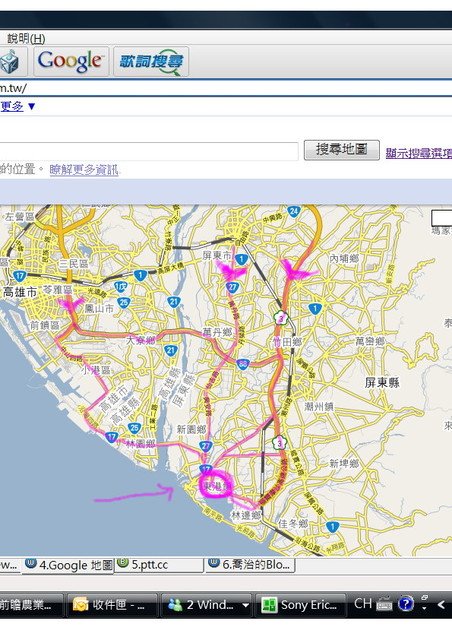Click the 搜尋地圖 search button
The height and width of the screenshot is (640, 452).
pyautogui.click(x=342, y=150)
